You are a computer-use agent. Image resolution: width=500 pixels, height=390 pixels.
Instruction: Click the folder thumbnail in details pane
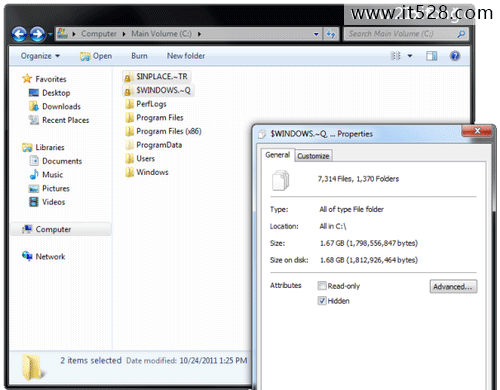tap(32, 368)
